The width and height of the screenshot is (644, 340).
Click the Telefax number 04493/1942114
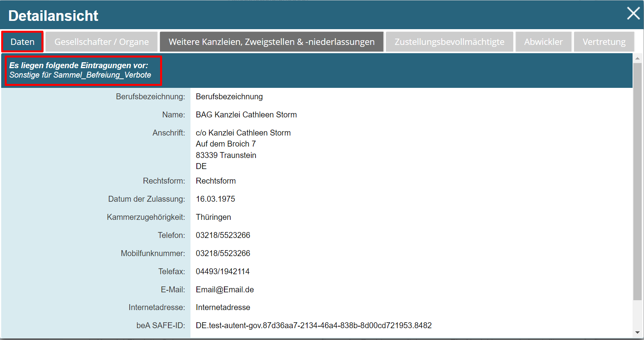pyautogui.click(x=222, y=271)
